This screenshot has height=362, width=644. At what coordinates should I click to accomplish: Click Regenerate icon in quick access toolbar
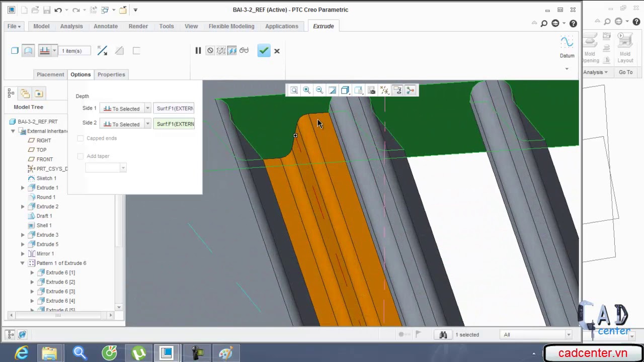coord(93,10)
